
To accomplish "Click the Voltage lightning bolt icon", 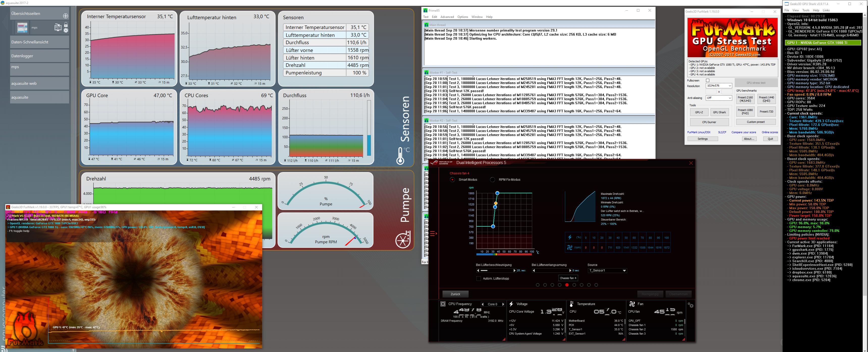I will click(x=511, y=304).
